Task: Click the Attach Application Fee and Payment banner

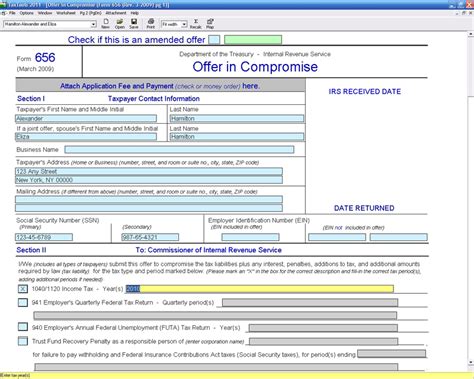Action: tap(160, 86)
